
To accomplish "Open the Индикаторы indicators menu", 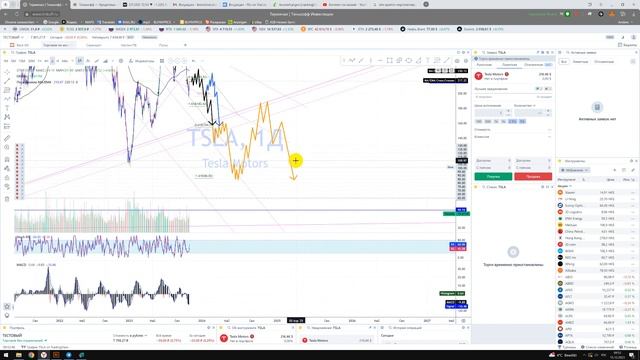I will pyautogui.click(x=142, y=61).
